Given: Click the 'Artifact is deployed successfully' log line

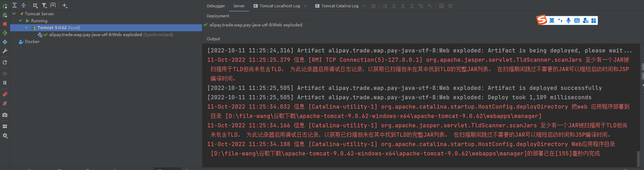Looking at the screenshot, I should pyautogui.click(x=405, y=88).
